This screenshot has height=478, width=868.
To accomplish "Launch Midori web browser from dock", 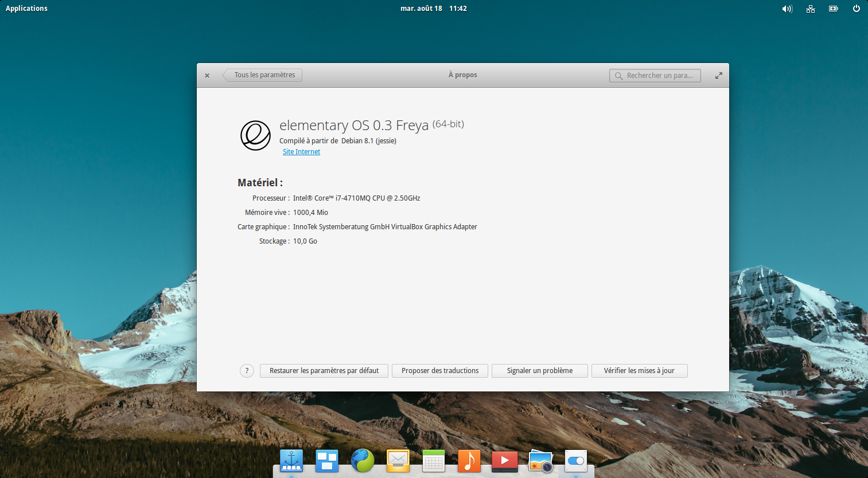I will [363, 461].
